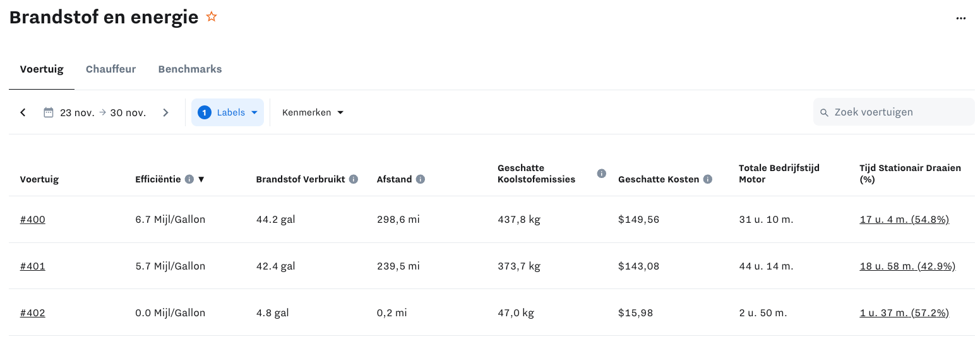
Task: Open the three-dot more options menu
Action: (x=961, y=18)
